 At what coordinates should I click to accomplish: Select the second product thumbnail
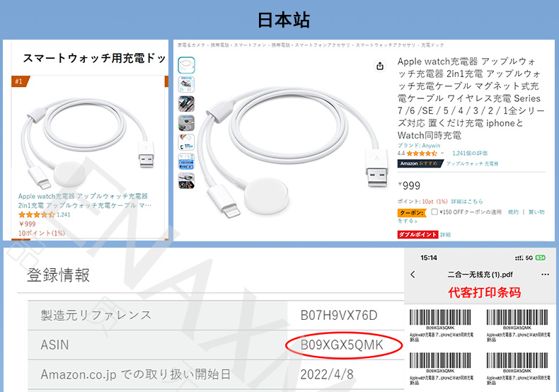pos(186,84)
